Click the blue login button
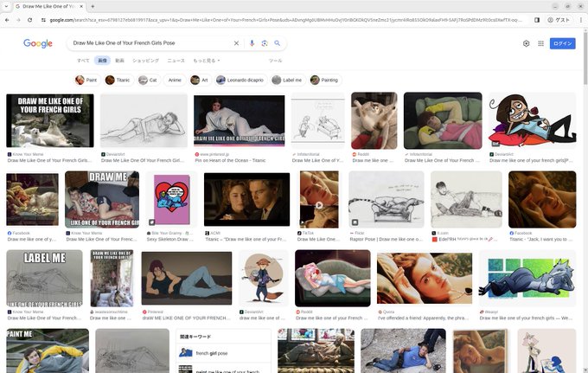 click(563, 43)
